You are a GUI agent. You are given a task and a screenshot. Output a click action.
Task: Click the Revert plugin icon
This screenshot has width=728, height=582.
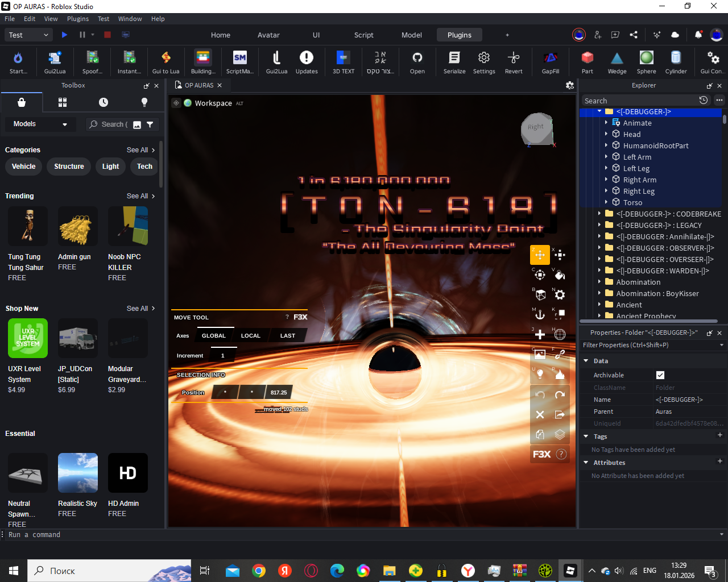click(514, 62)
